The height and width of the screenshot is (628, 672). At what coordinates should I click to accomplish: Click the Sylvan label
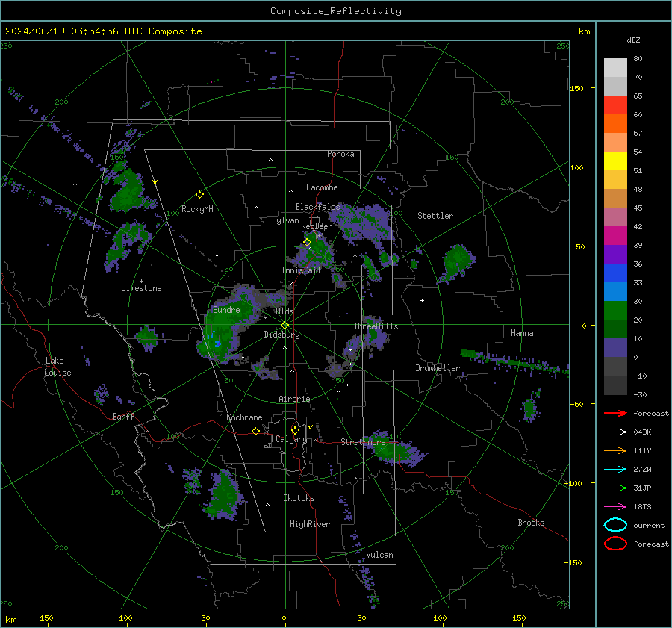pos(285,220)
